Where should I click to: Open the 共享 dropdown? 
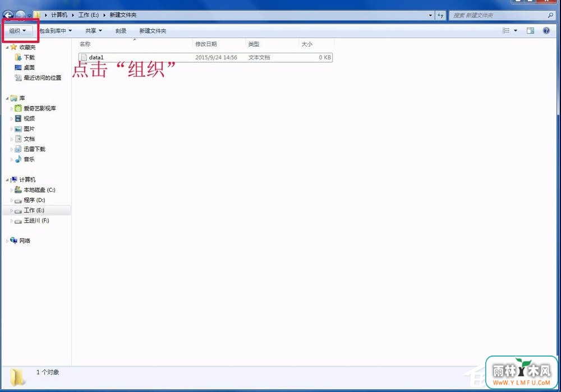93,31
